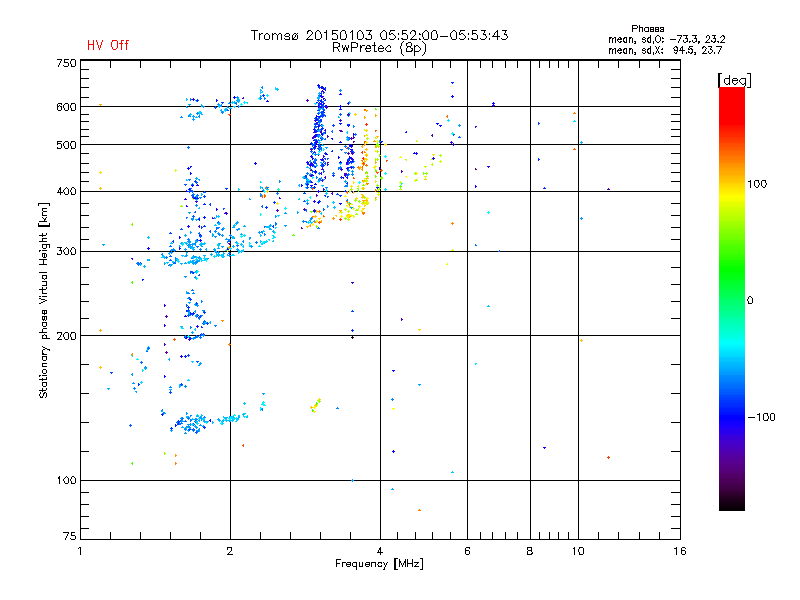This screenshot has height=600, width=800.
Task: Click the x-axis tick label '2'
Action: tap(230, 551)
